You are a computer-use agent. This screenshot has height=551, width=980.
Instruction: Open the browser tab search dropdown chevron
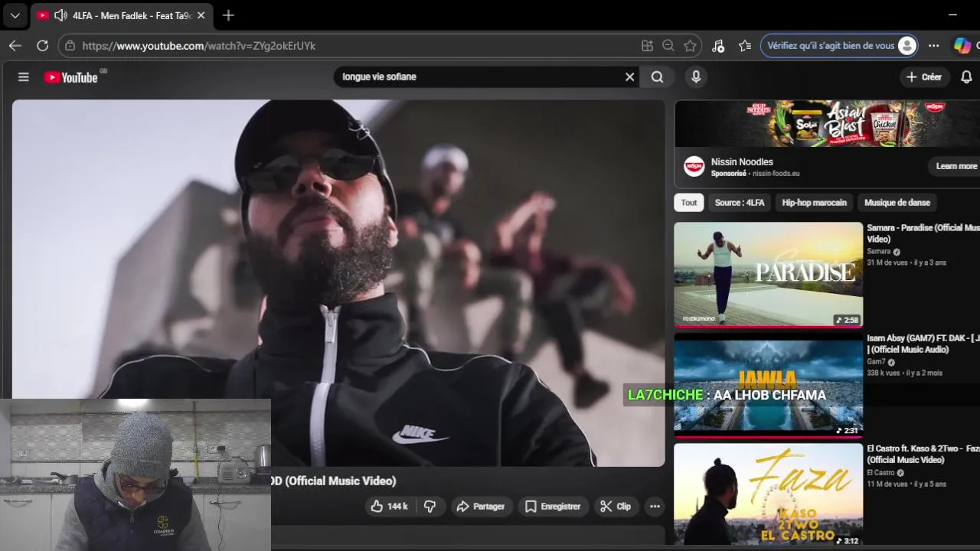click(15, 15)
